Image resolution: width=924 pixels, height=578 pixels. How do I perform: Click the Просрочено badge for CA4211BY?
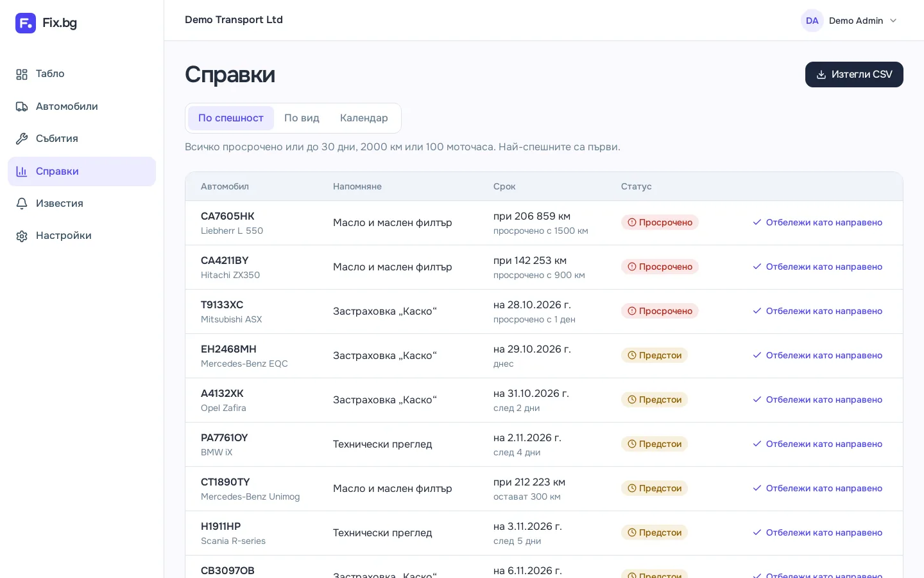pyautogui.click(x=660, y=267)
